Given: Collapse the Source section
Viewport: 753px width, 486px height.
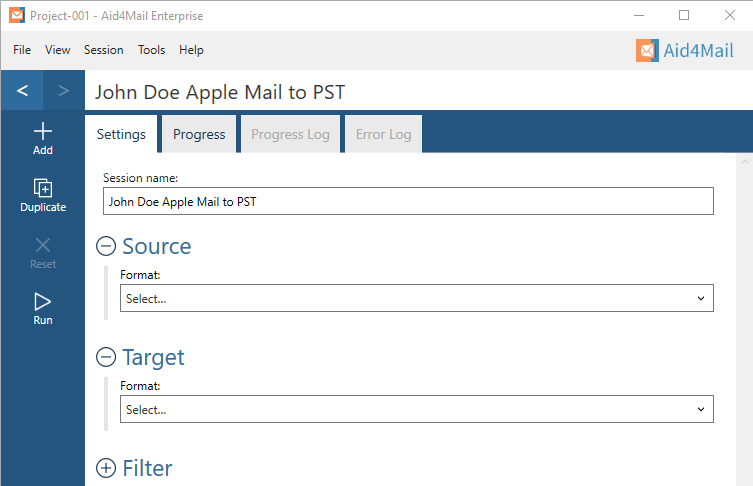Looking at the screenshot, I should click(106, 246).
